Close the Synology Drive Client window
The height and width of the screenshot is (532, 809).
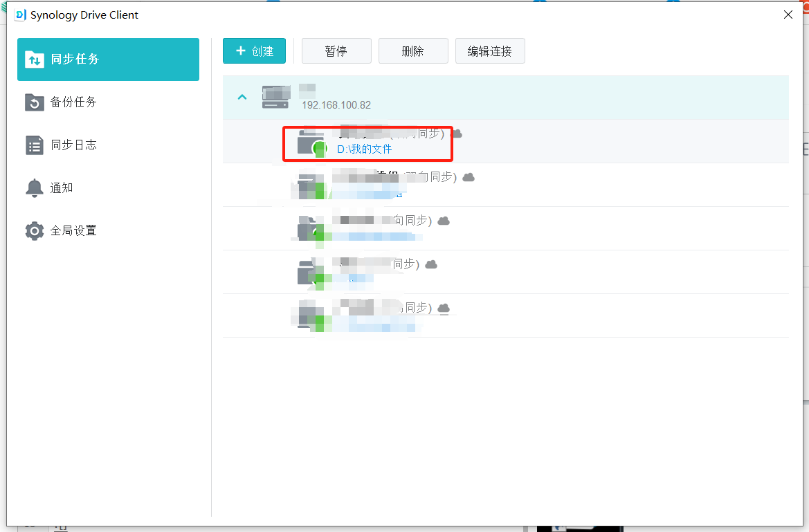[788, 15]
